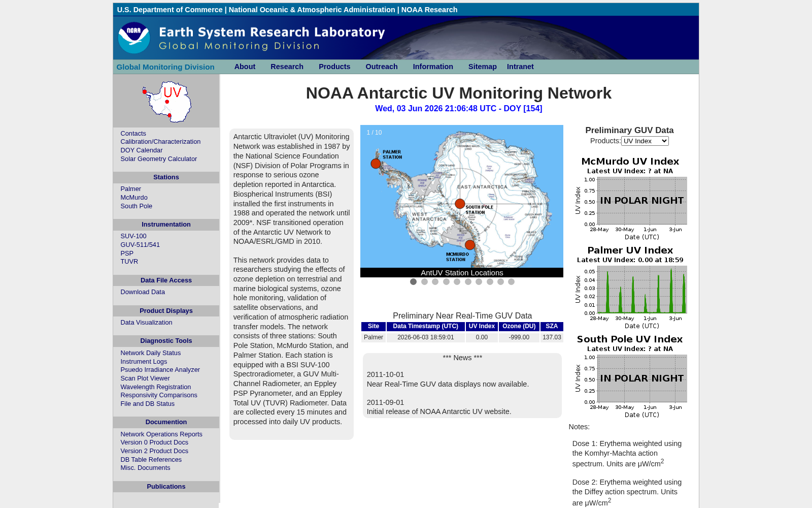Click the UV Index column header
812x508 pixels.
tap(482, 327)
